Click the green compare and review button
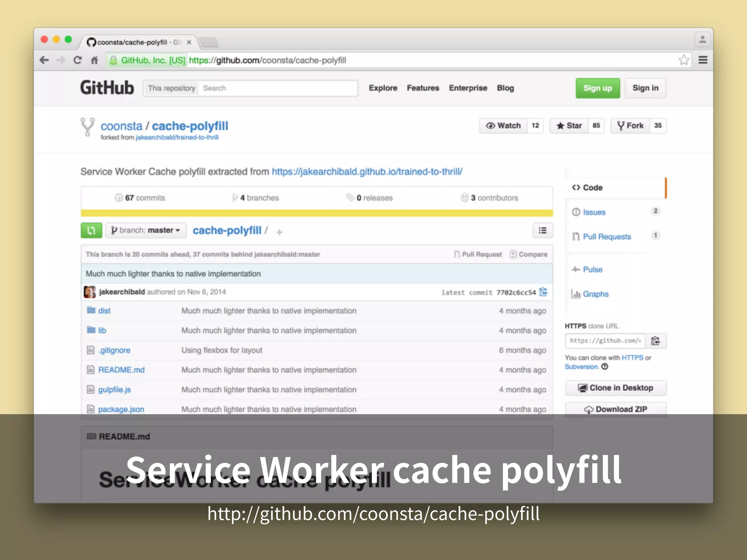The image size is (747, 560). click(x=91, y=230)
